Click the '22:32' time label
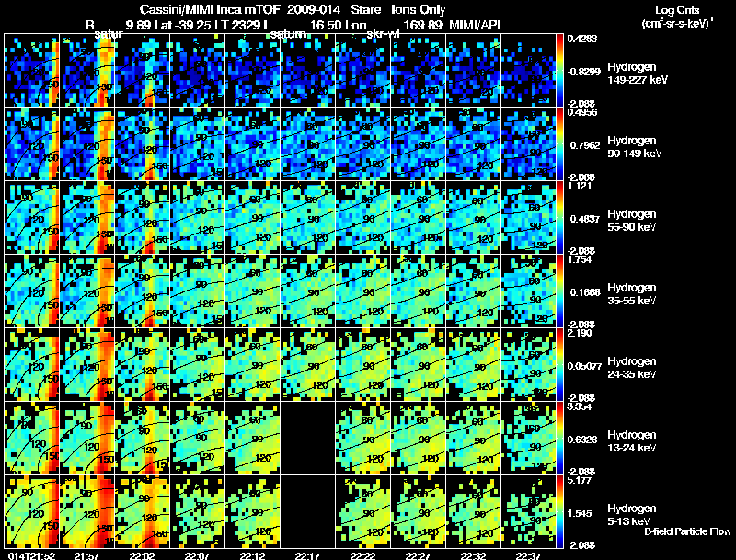Viewport: 736px width, 560px height. coord(473,555)
